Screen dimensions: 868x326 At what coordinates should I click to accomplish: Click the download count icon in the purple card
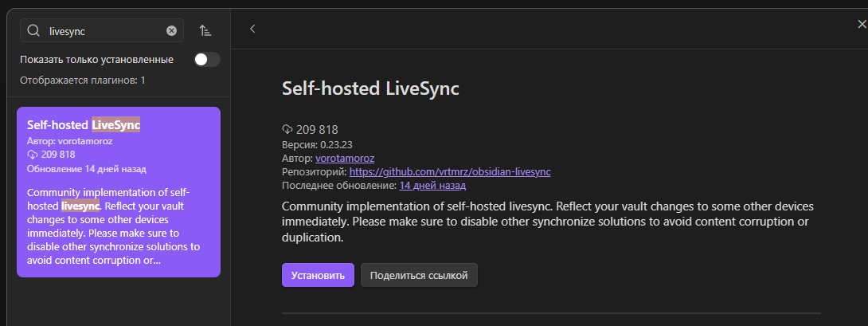tap(32, 155)
